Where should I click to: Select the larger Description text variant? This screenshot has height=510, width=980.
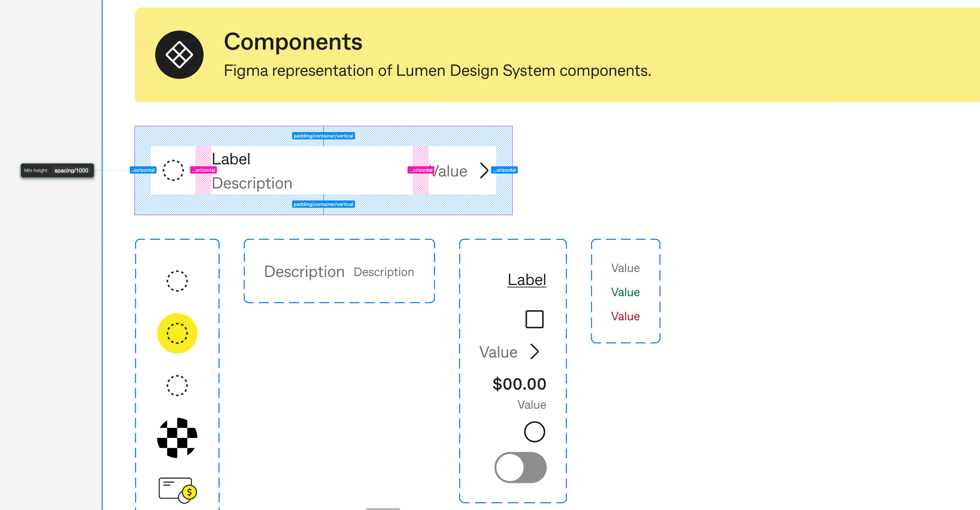click(x=304, y=272)
